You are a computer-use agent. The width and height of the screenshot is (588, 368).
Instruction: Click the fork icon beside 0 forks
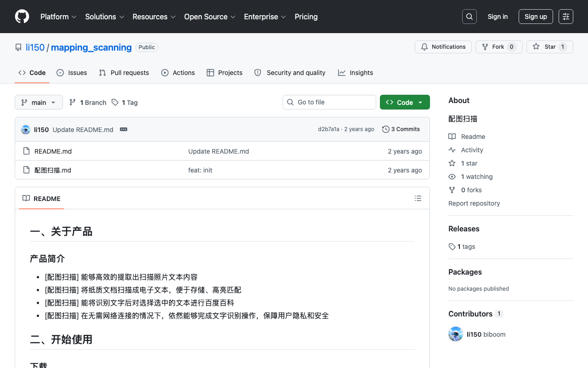point(452,190)
